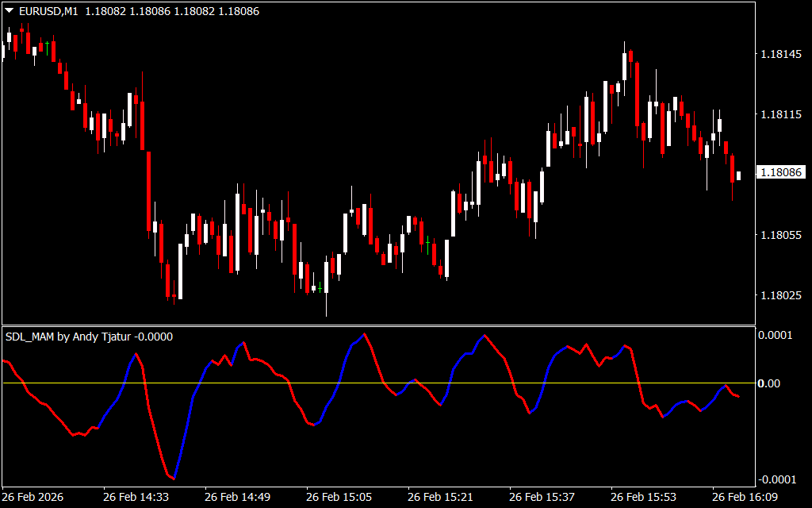
Task: Click the 26 Feb 15:21 time label
Action: point(440,497)
